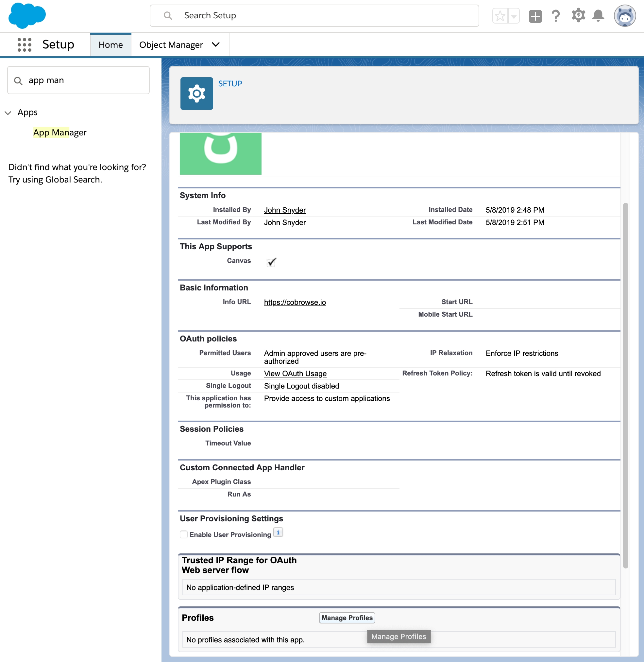Click 'Provide access to custom applications' text
The width and height of the screenshot is (644, 662).
(327, 399)
